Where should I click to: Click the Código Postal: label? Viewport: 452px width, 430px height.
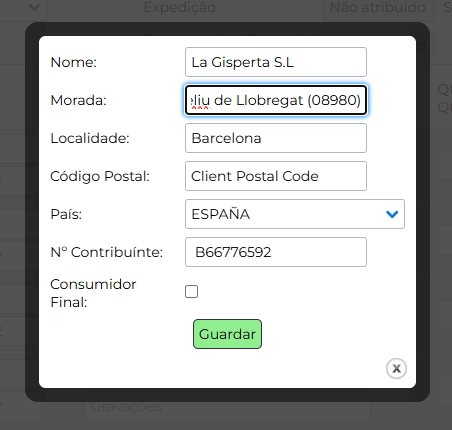pos(100,176)
